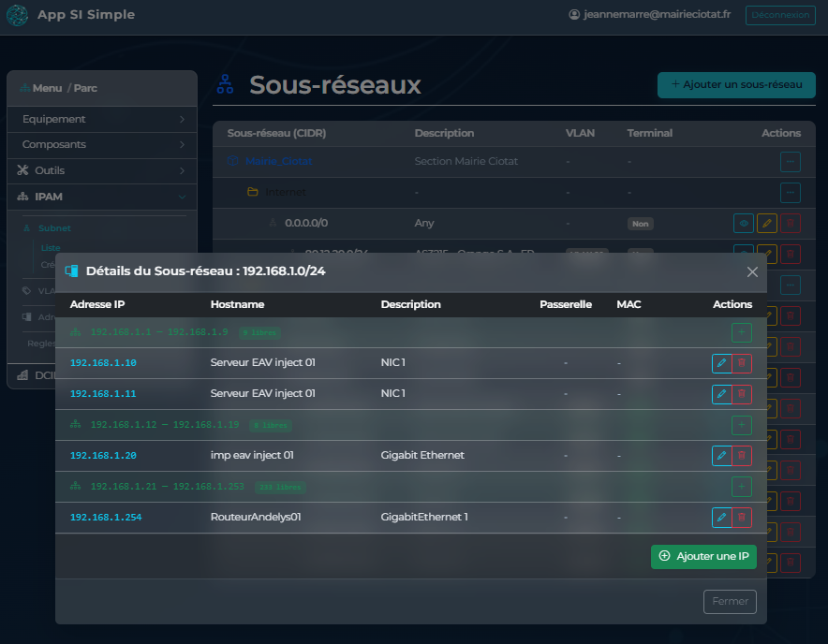View the 0.0.0.0/0 subnet with eye icon
The height and width of the screenshot is (644, 828).
[x=744, y=224]
